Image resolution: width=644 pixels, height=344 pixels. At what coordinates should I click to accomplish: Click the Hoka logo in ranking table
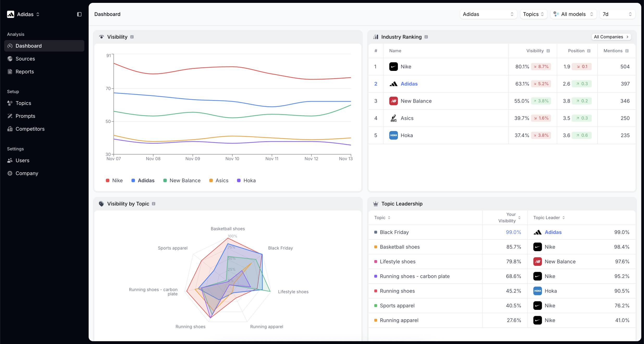393,136
